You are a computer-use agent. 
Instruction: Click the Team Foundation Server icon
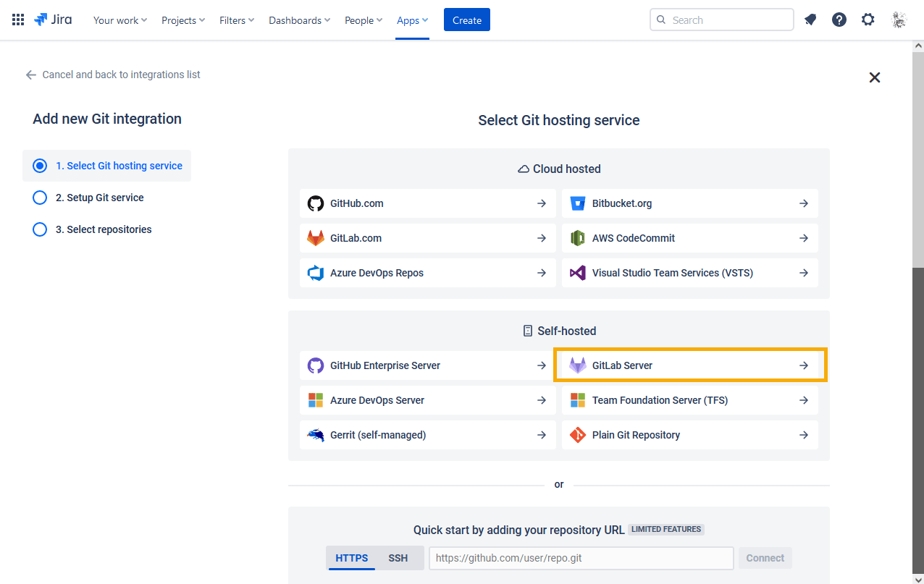[578, 400]
